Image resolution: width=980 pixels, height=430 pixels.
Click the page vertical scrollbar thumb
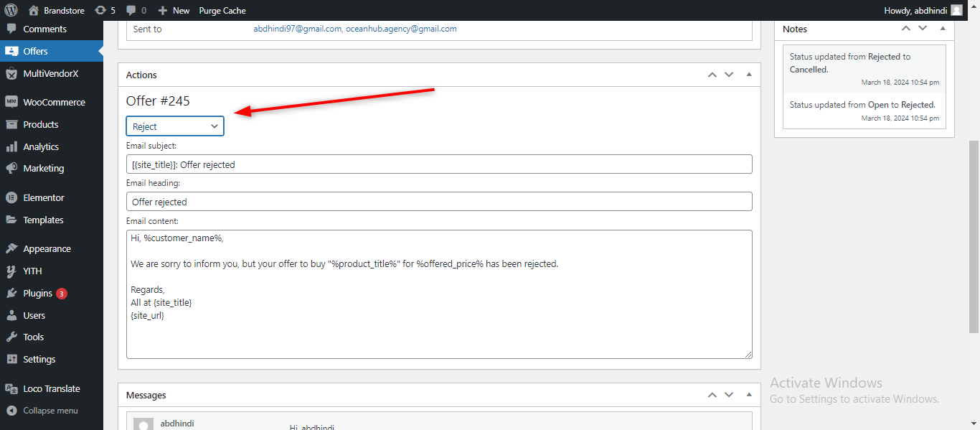974,237
